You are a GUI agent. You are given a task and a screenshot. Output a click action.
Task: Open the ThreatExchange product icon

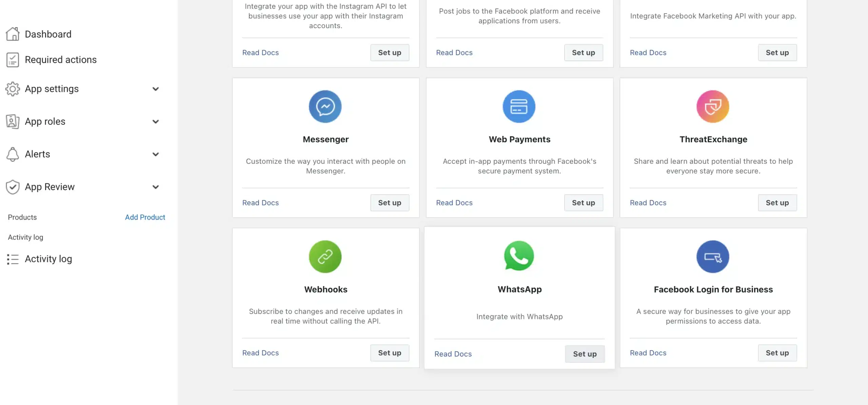tap(712, 106)
